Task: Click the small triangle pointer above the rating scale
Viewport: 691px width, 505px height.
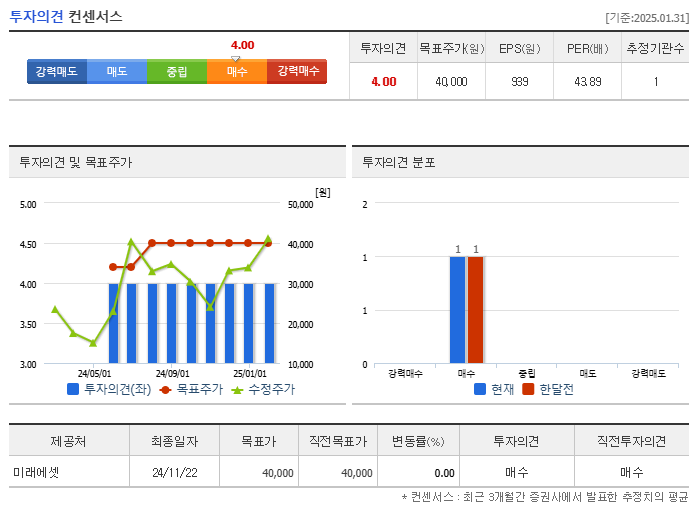Action: coord(236,59)
